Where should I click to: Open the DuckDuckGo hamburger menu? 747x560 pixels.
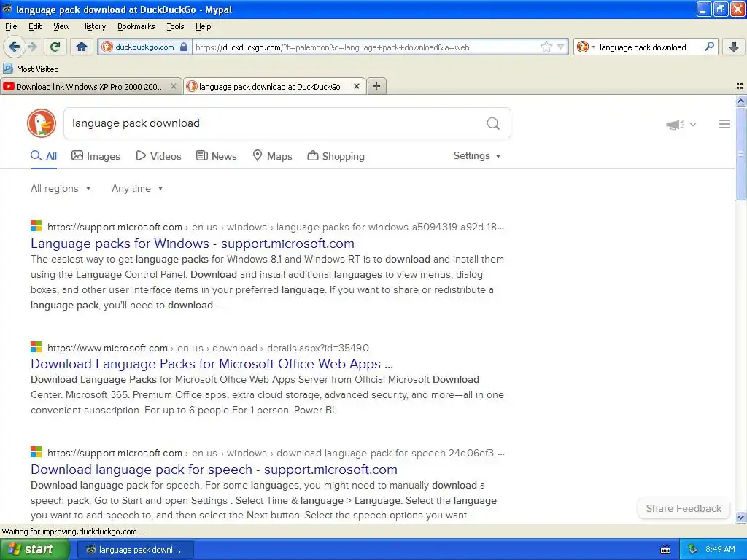[724, 124]
